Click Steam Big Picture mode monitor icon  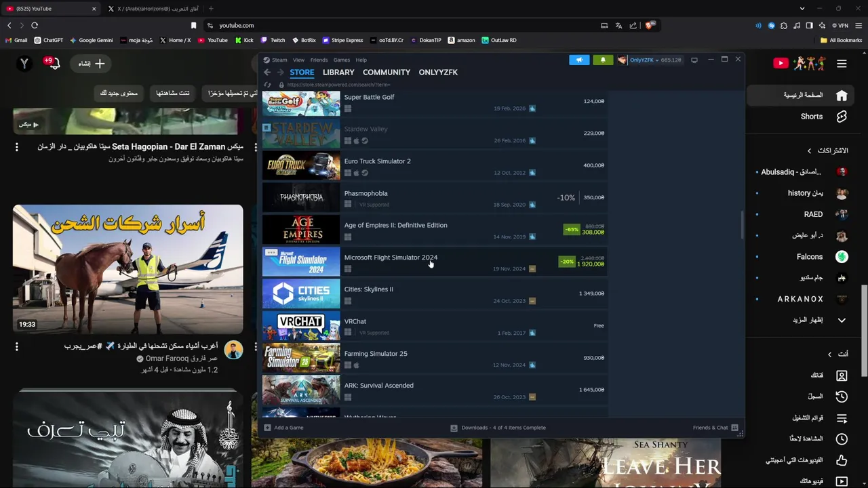694,60
